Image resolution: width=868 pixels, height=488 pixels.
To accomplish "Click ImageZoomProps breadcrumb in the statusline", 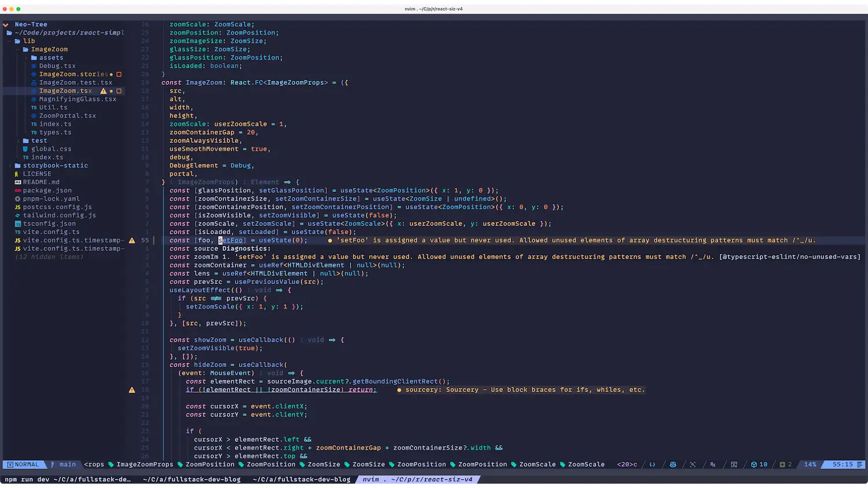I will click(x=145, y=464).
